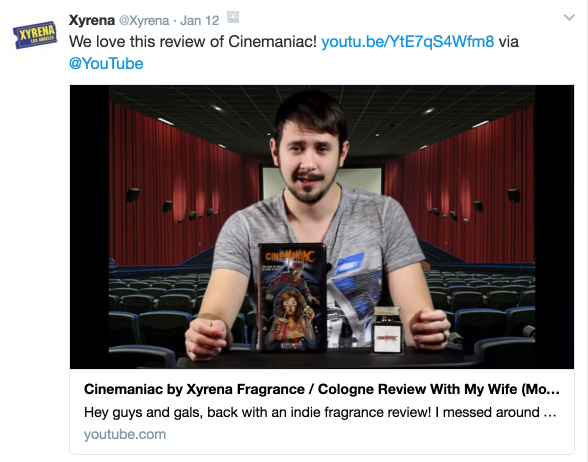Click the Cinemaniac by Xyrena card title

[x=321, y=389]
